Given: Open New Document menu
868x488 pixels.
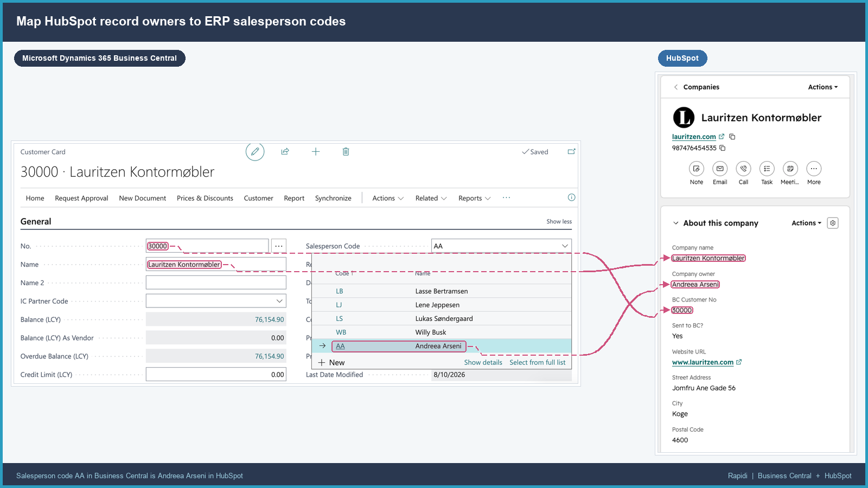Looking at the screenshot, I should [x=143, y=198].
